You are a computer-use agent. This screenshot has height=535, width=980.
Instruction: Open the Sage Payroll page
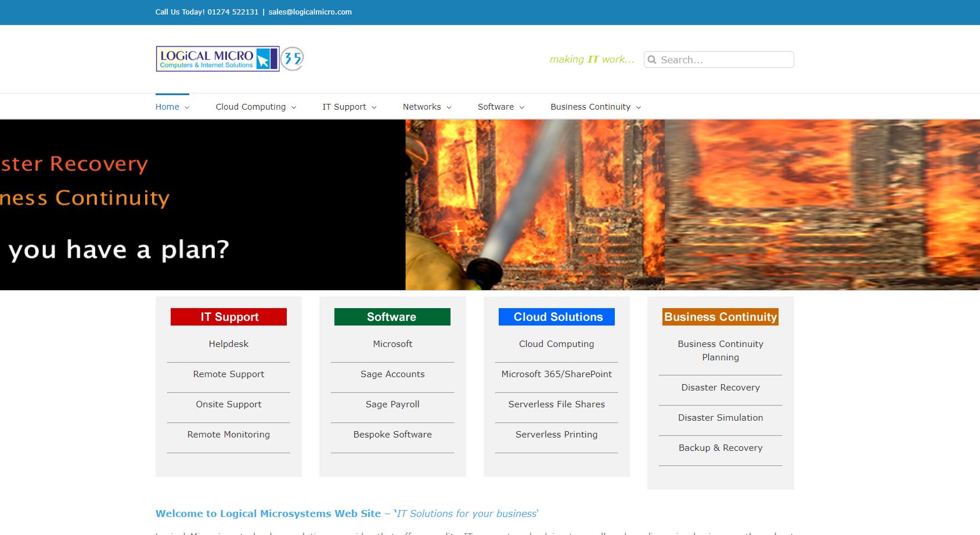[x=392, y=404]
